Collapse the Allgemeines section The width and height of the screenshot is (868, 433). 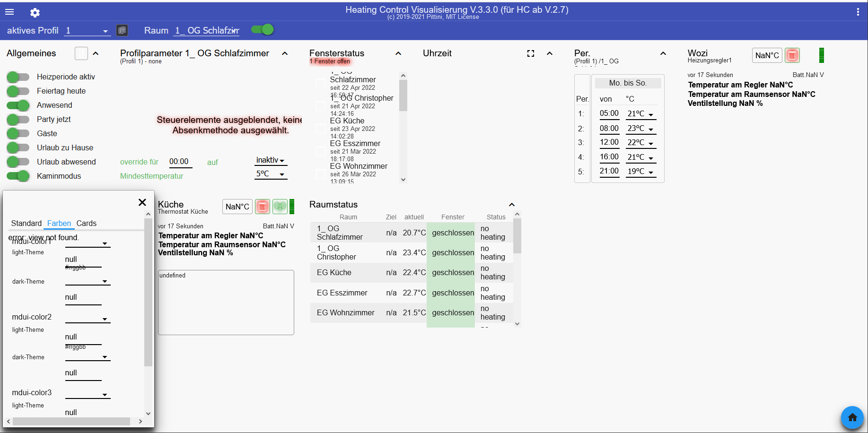[x=96, y=53]
